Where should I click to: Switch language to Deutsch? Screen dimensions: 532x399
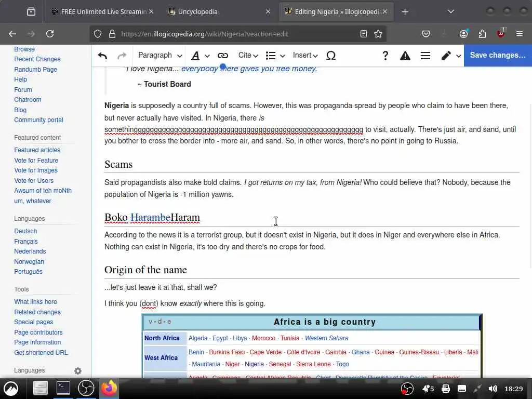pos(25,231)
